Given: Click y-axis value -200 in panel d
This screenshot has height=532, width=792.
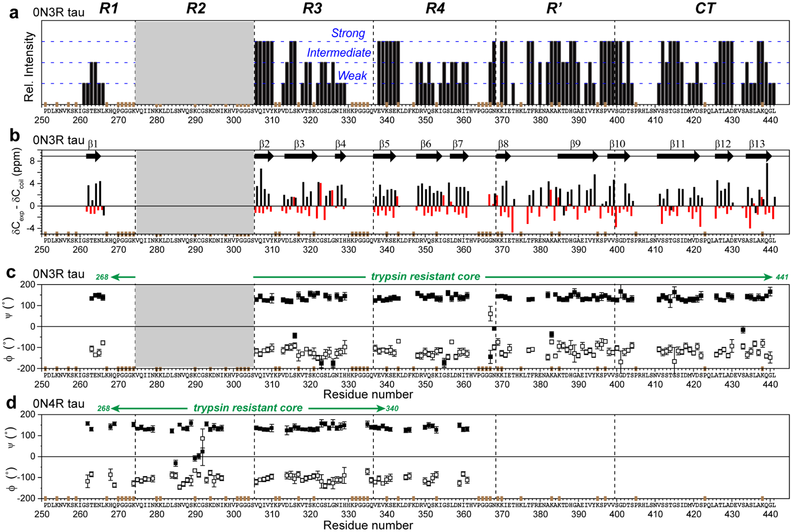Looking at the screenshot, I should (26, 498).
